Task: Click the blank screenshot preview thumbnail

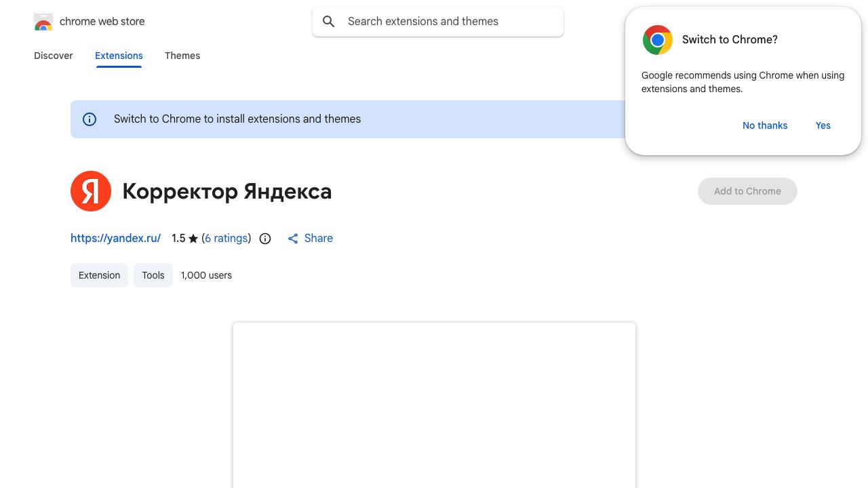Action: 434,405
